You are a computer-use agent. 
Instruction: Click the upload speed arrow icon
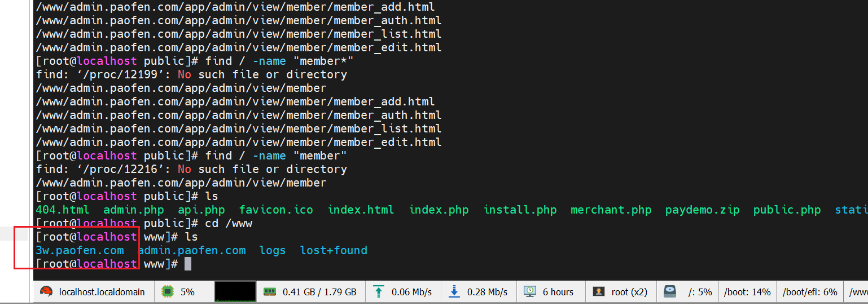379,292
